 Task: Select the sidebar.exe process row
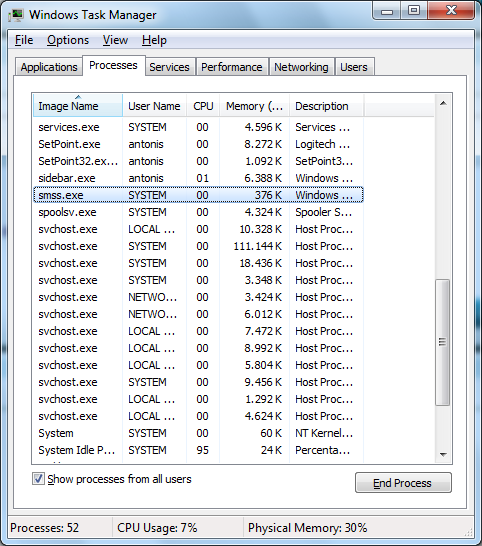point(198,178)
